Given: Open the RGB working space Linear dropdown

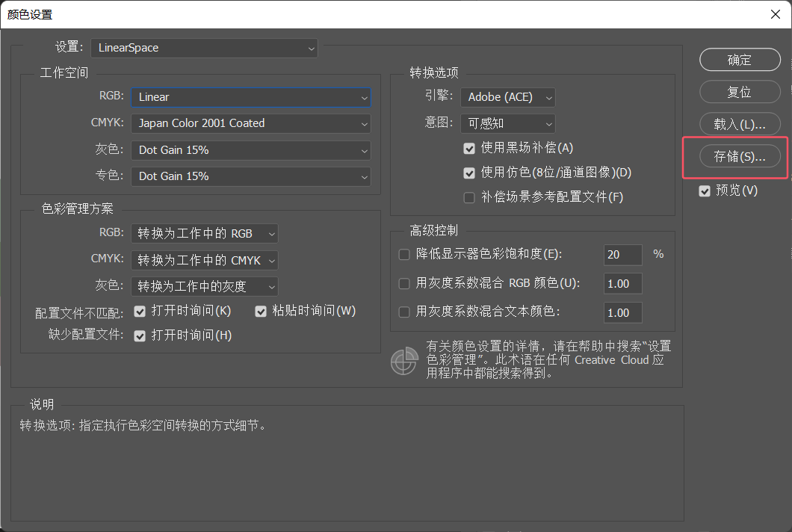Looking at the screenshot, I should pos(251,97).
